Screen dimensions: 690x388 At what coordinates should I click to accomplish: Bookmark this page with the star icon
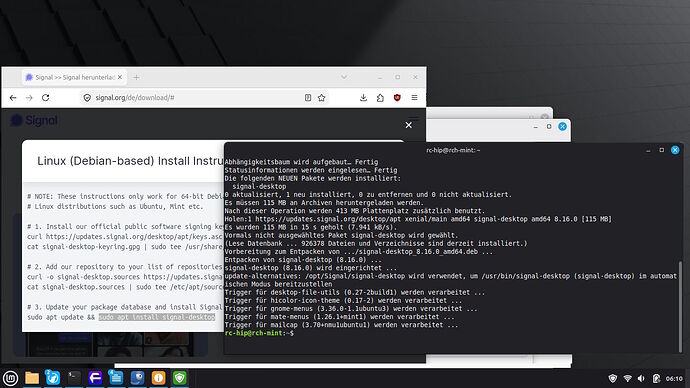click(322, 98)
